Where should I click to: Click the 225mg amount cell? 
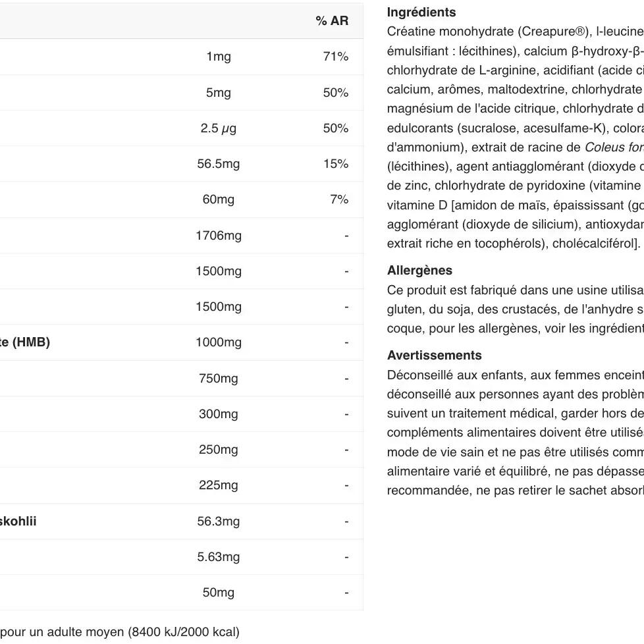coord(219,485)
